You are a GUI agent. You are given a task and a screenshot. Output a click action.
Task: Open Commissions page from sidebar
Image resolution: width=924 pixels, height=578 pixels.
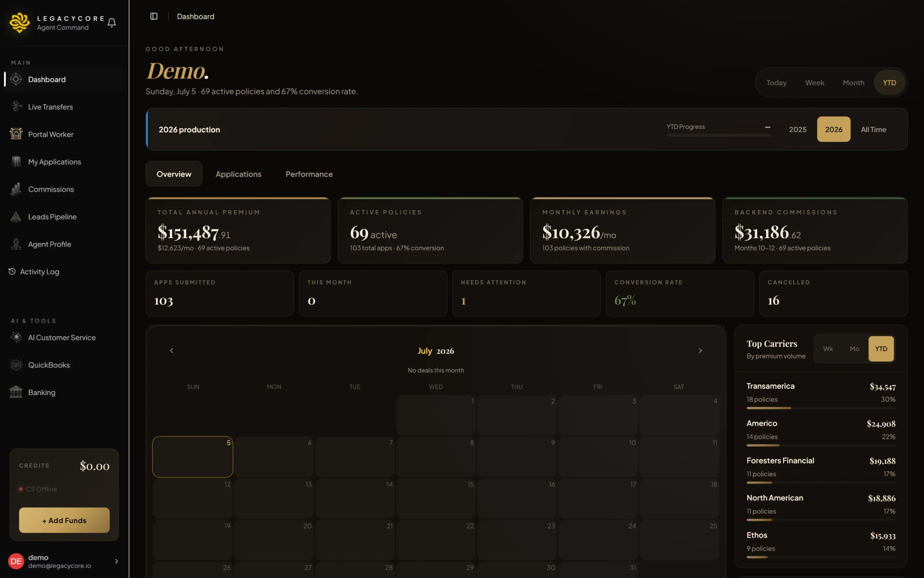(x=65, y=189)
